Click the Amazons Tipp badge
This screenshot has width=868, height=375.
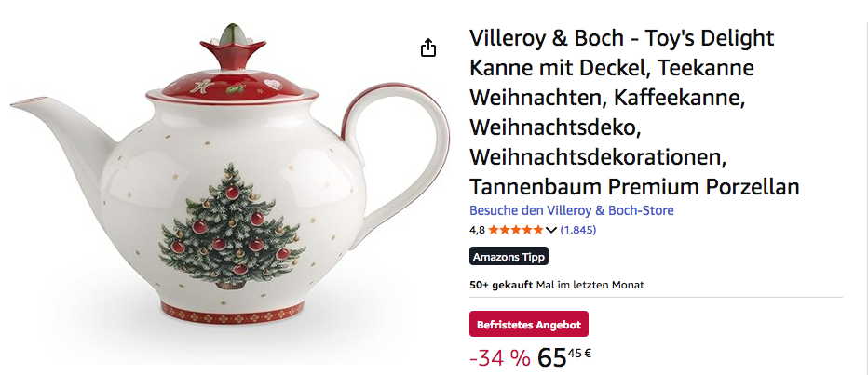[509, 257]
